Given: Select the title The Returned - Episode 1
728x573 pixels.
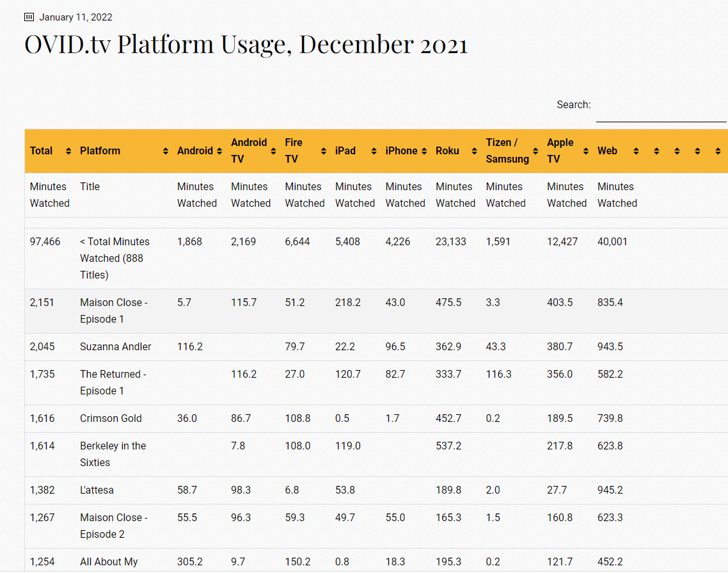Looking at the screenshot, I should [113, 382].
